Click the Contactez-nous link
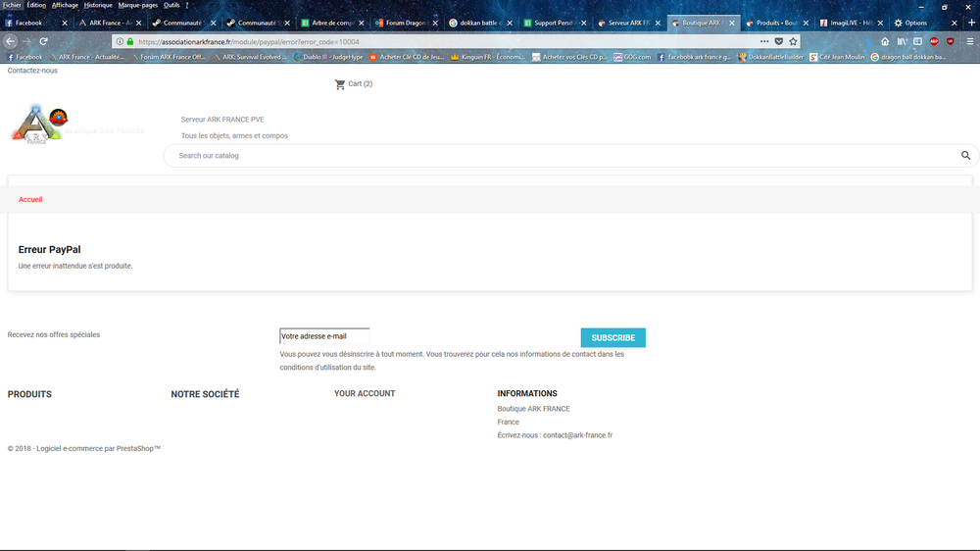The width and height of the screenshot is (980, 551). click(32, 71)
